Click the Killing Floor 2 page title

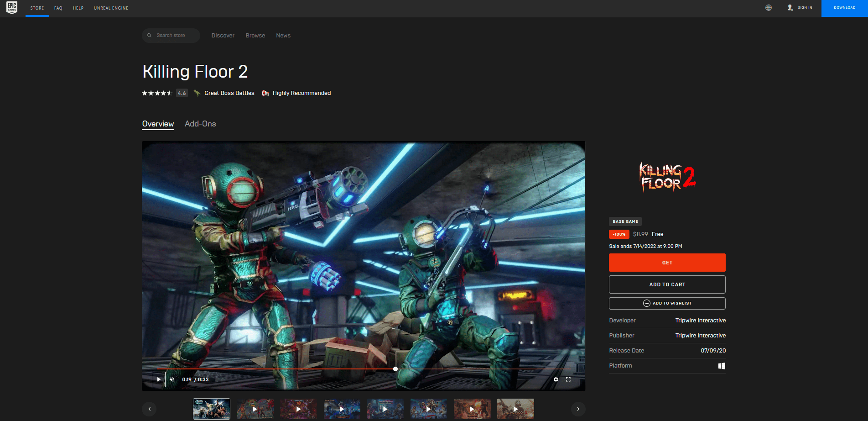(x=195, y=72)
